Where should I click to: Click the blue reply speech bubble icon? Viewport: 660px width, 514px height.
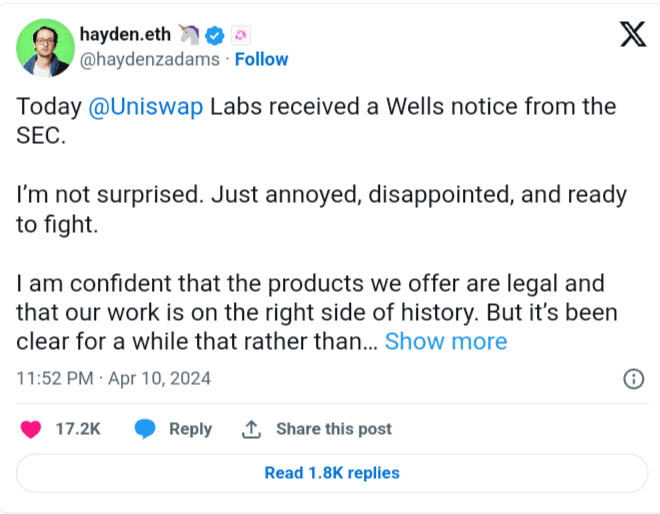(x=146, y=429)
